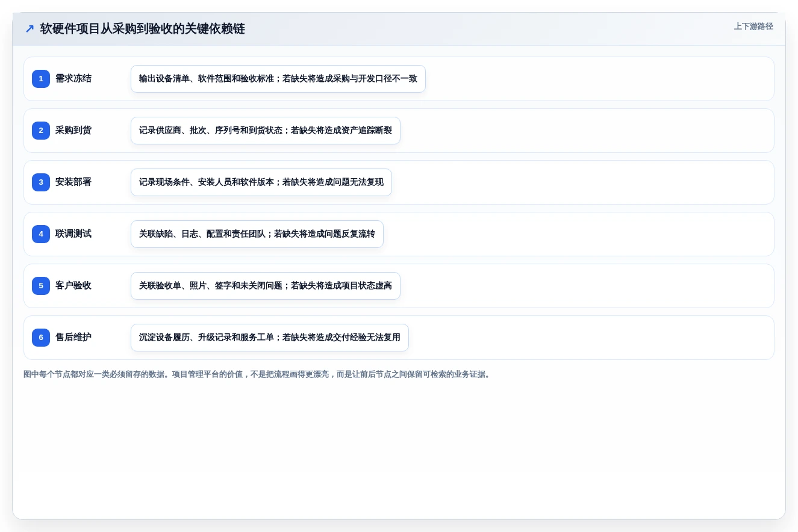Open the description starting 沉淀设备履历
This screenshot has width=798, height=532.
pyautogui.click(x=270, y=338)
